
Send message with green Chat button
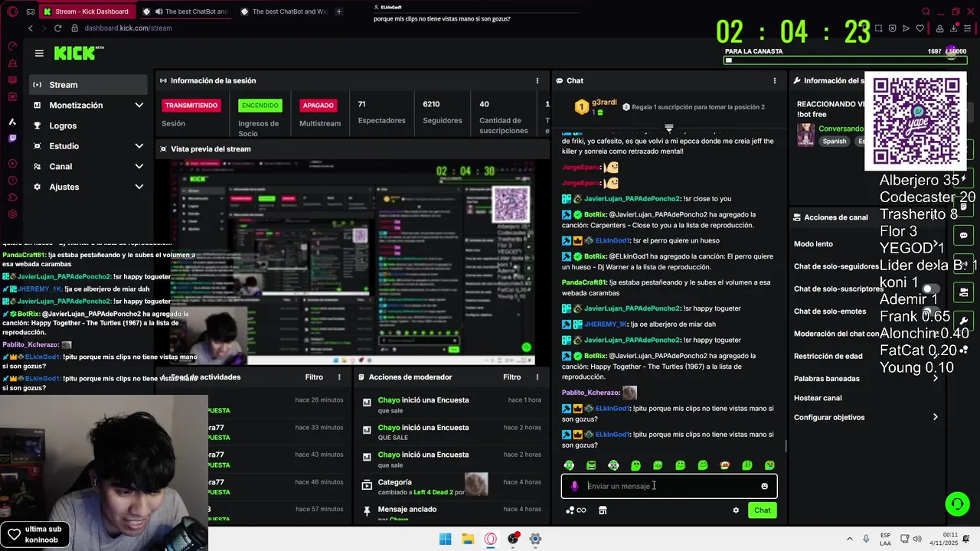(x=762, y=510)
